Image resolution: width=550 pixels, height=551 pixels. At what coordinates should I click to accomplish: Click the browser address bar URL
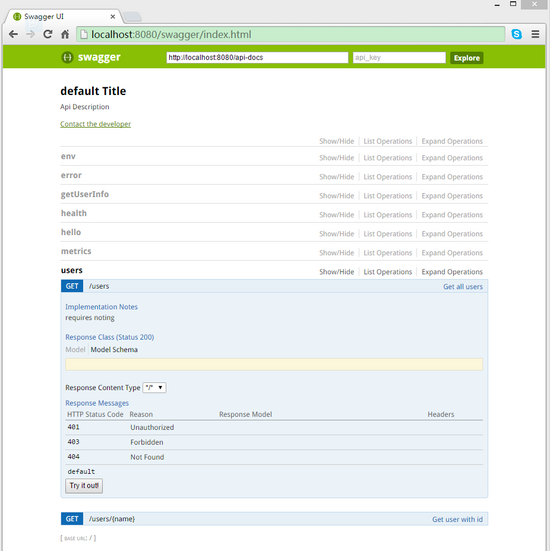click(x=171, y=34)
